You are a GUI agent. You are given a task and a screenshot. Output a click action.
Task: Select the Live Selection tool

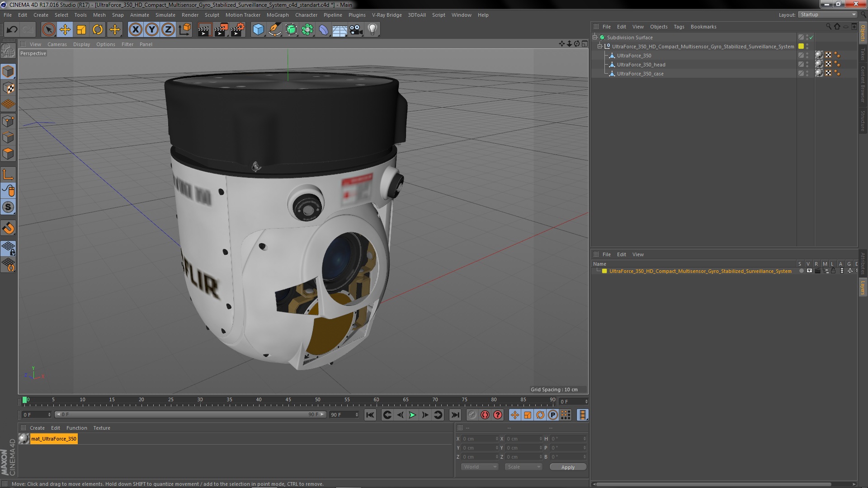click(48, 30)
